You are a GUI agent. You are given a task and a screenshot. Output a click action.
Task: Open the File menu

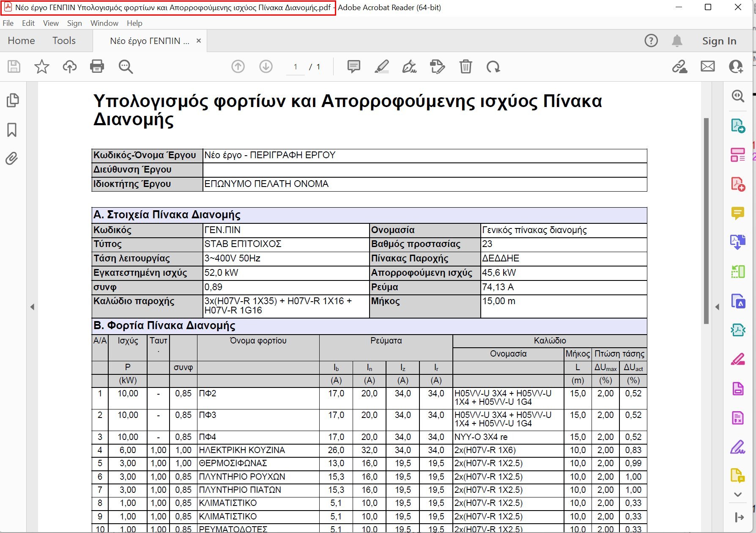pos(8,23)
